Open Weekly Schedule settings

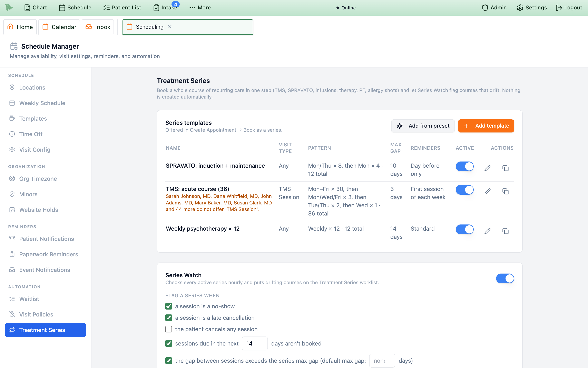(46, 103)
